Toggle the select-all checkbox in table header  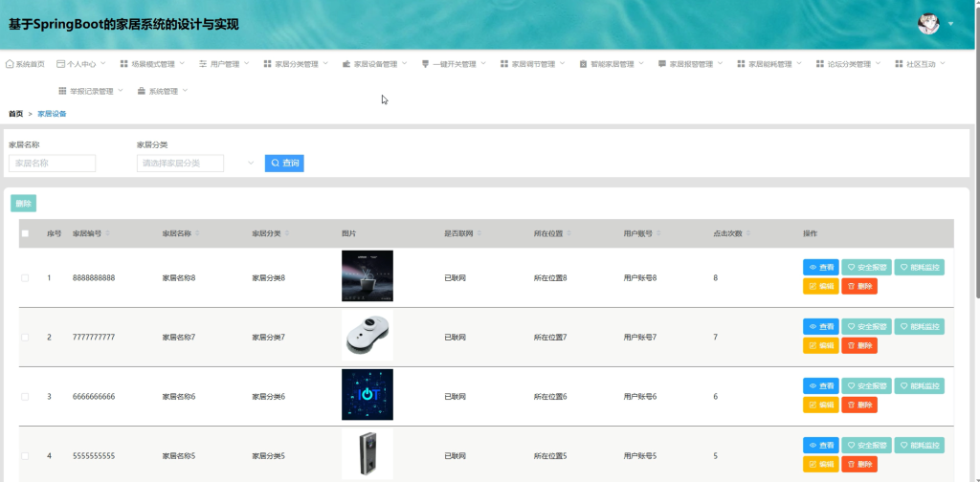25,233
